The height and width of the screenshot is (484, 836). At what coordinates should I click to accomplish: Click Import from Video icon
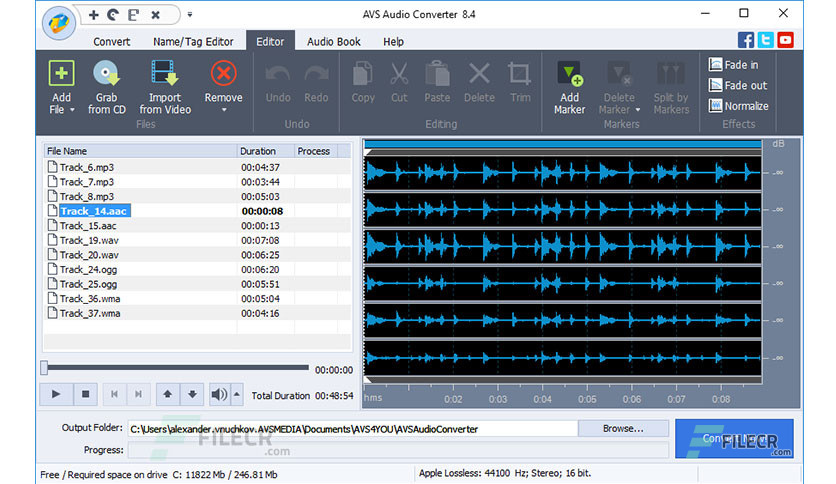[164, 74]
